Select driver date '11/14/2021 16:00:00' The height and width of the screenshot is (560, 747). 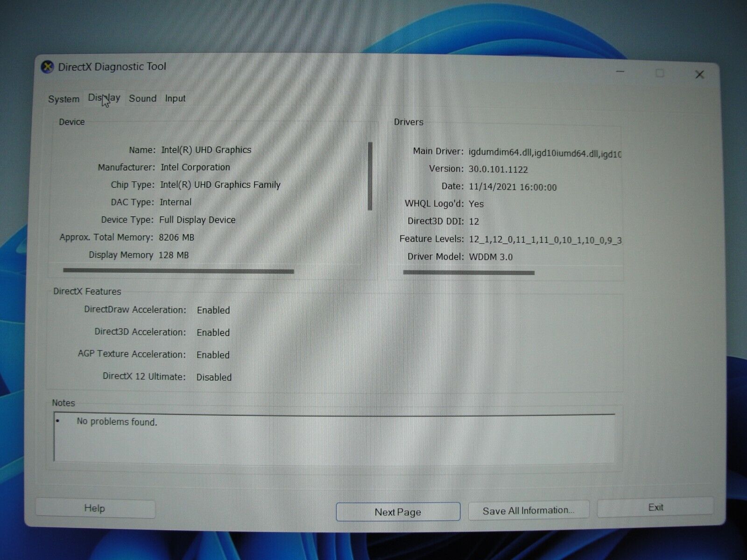click(513, 187)
